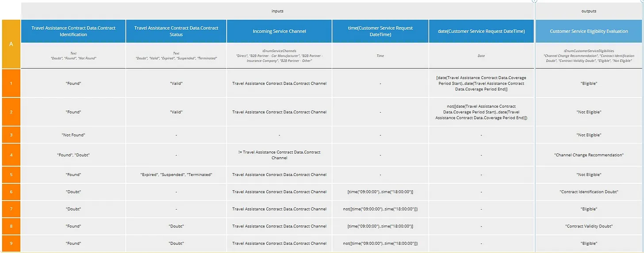Image resolution: width=644 pixels, height=253 pixels.
Task: Edit row 3 "Not Found" identification cell
Action: pos(73,135)
